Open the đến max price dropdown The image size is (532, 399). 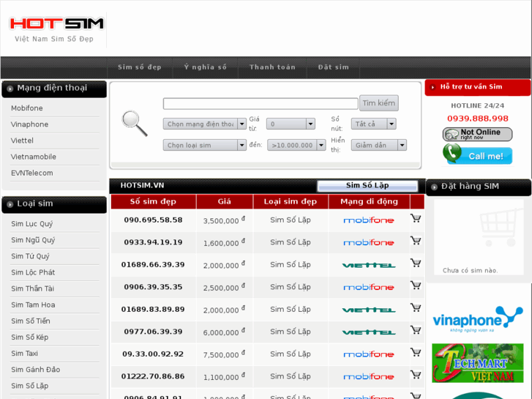tap(296, 145)
